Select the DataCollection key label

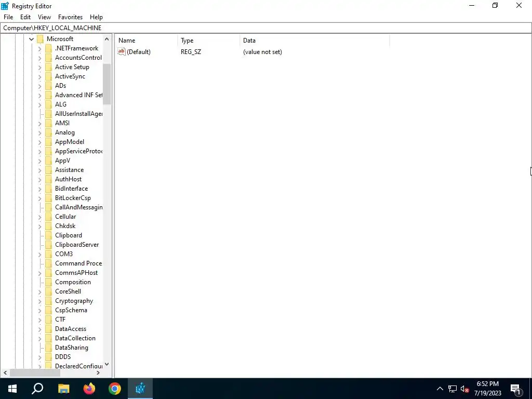[75, 338]
